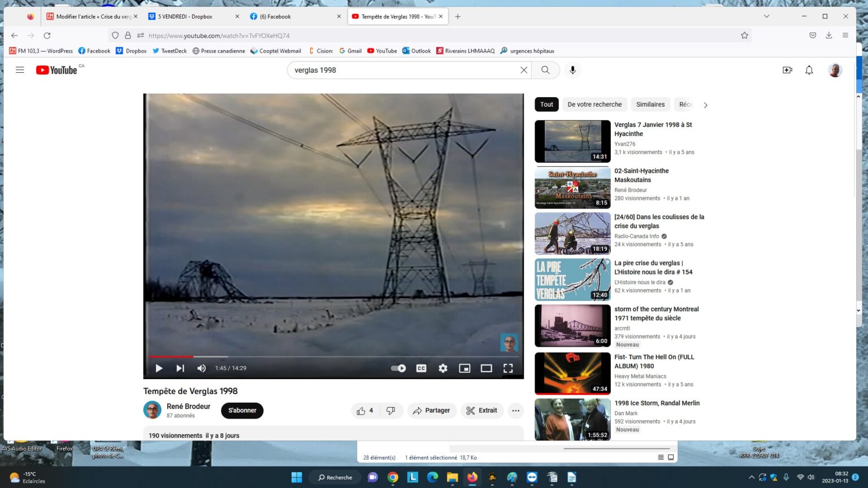Open YouTube notifications bell
This screenshot has height=488, width=868.
pyautogui.click(x=809, y=70)
